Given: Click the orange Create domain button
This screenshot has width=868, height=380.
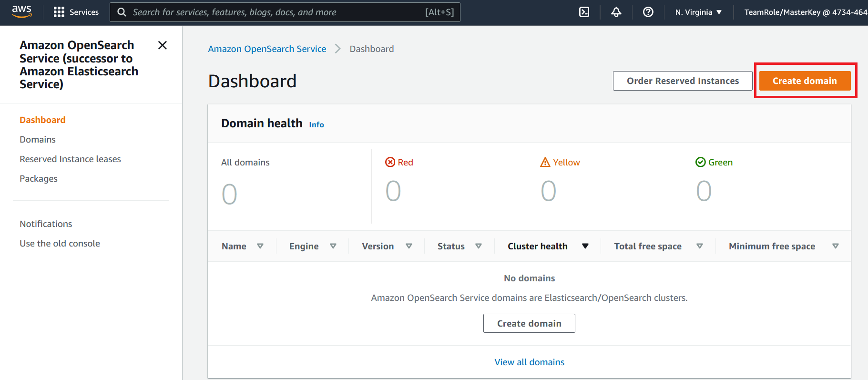Looking at the screenshot, I should 805,81.
